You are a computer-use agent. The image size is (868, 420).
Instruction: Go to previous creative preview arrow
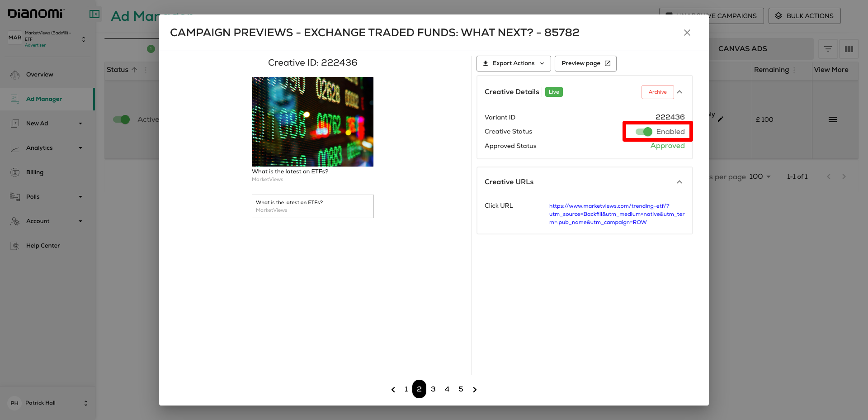[x=393, y=390]
